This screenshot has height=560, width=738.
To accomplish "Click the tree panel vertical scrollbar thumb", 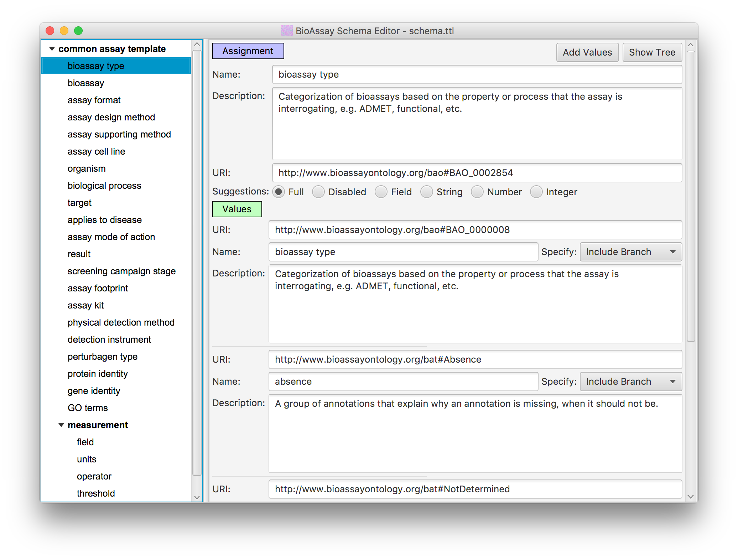I will click(197, 263).
